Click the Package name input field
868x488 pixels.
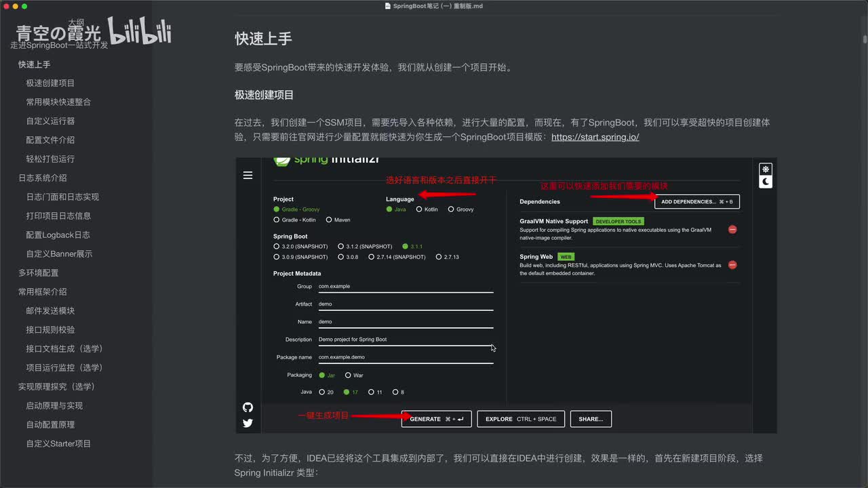point(406,357)
